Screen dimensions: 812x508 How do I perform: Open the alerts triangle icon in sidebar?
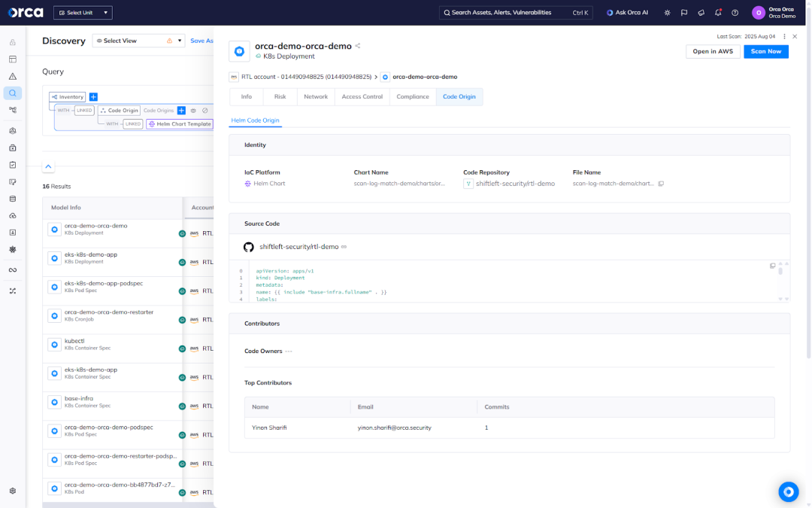(x=13, y=76)
